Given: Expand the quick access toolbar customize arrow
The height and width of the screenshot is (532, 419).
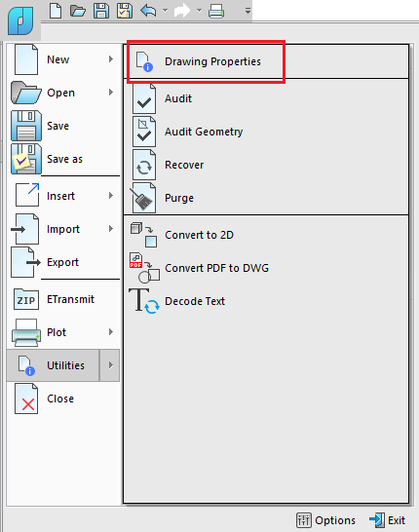Looking at the screenshot, I should pos(248,11).
